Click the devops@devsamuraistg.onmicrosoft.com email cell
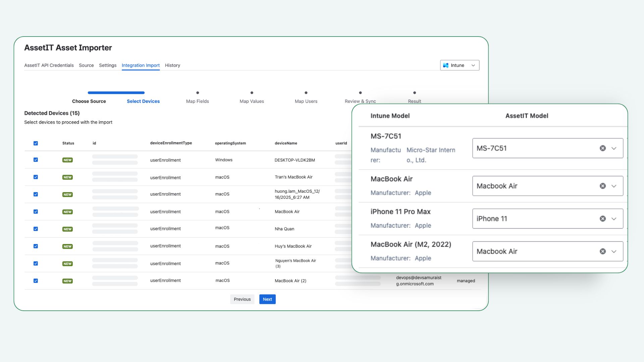This screenshot has height=362, width=644. 419,281
